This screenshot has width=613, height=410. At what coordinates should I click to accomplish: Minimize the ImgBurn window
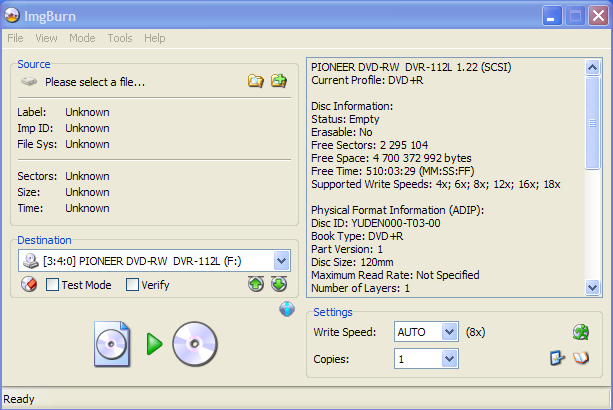pyautogui.click(x=552, y=16)
